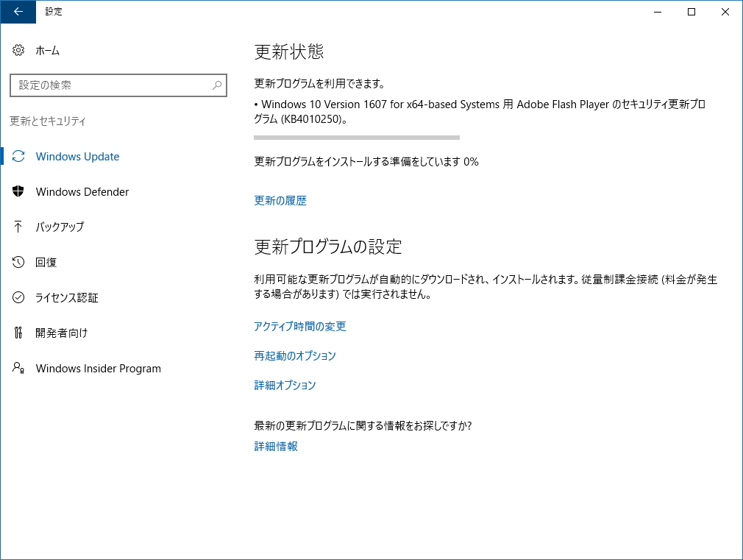743x560 pixels.
Task: Select the clock icon for 回復
Action: click(18, 262)
